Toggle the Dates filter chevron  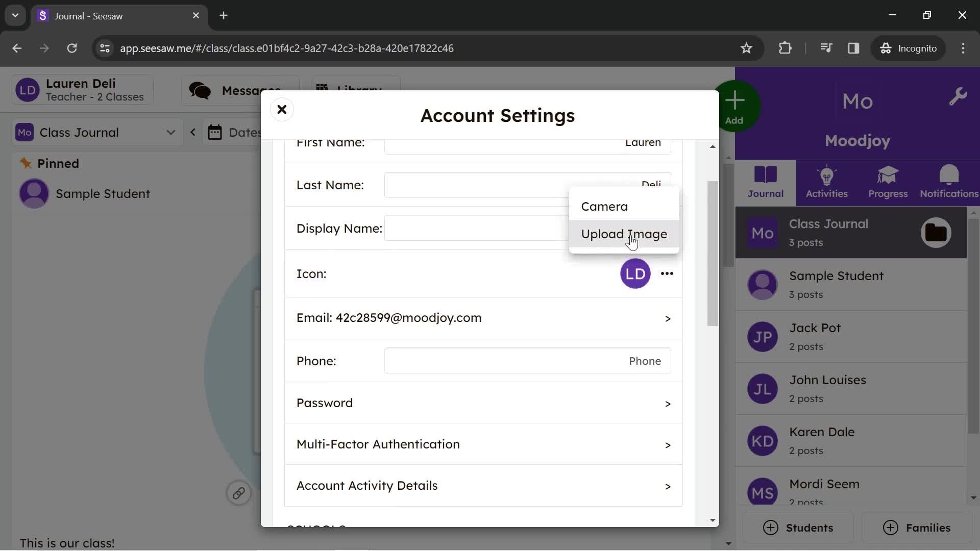pyautogui.click(x=192, y=133)
